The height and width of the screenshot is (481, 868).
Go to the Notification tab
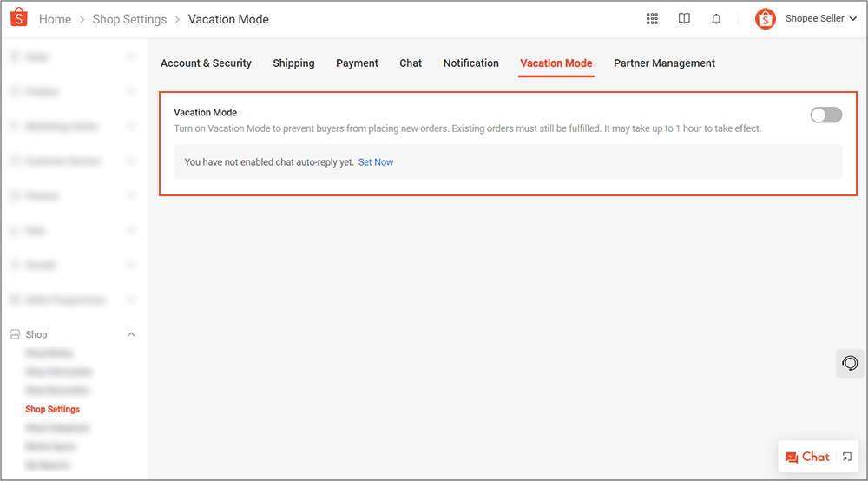[x=470, y=63]
